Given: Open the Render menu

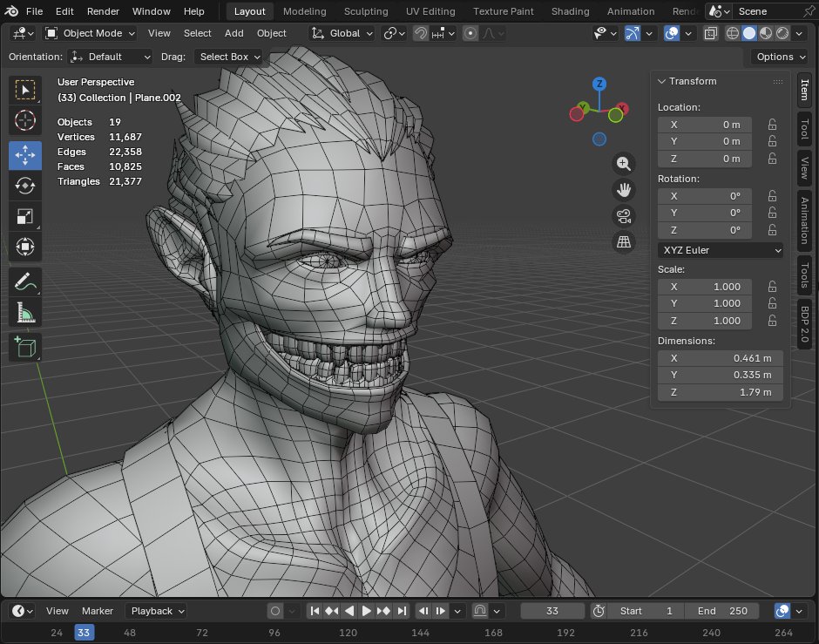Looking at the screenshot, I should [x=103, y=11].
